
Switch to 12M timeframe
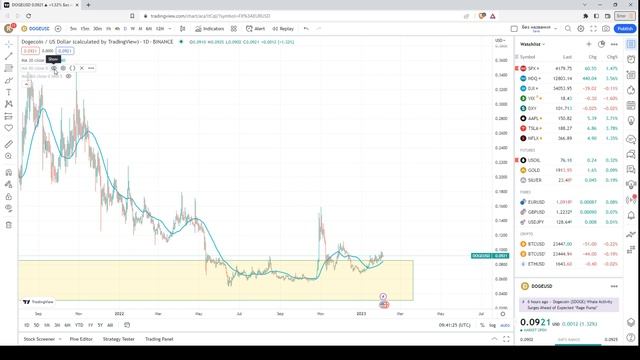[x=160, y=29]
